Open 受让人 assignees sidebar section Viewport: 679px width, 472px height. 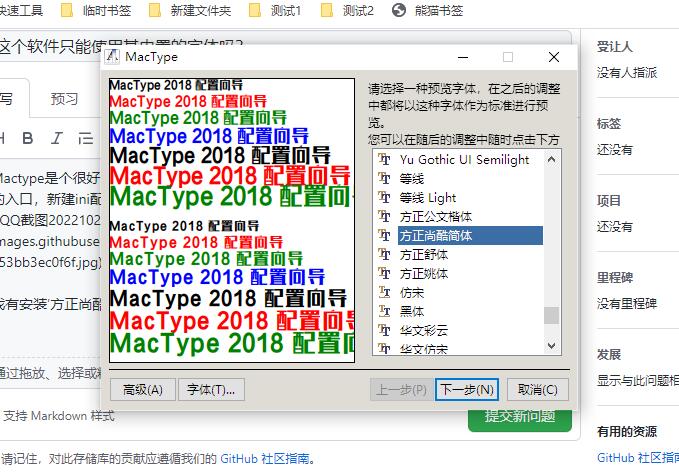[614, 46]
